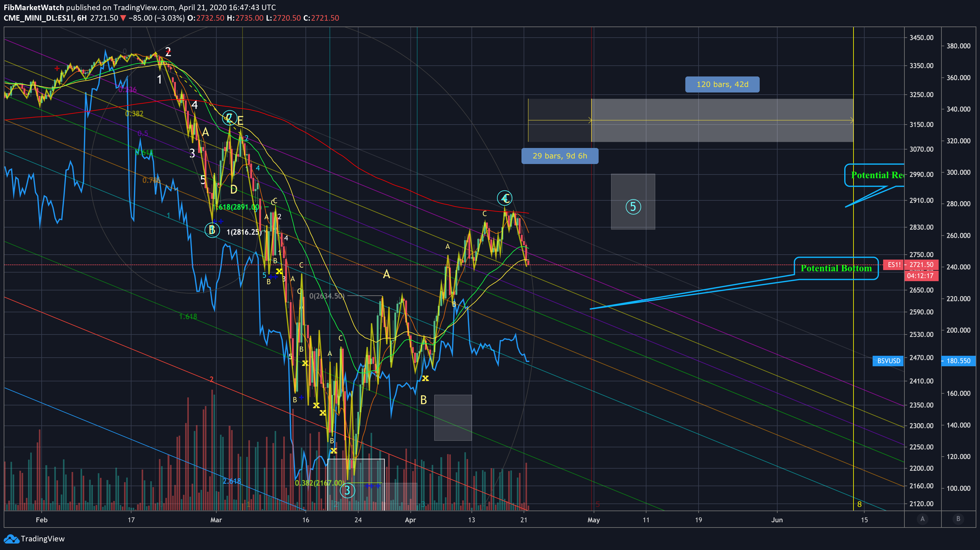Select the '29 bars, 9d 6h' range label
The image size is (980, 550).
click(x=560, y=156)
